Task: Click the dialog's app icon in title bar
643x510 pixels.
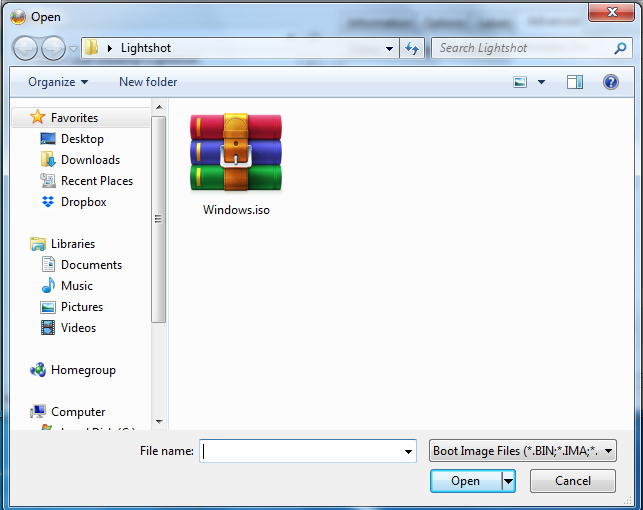Action: point(18,17)
